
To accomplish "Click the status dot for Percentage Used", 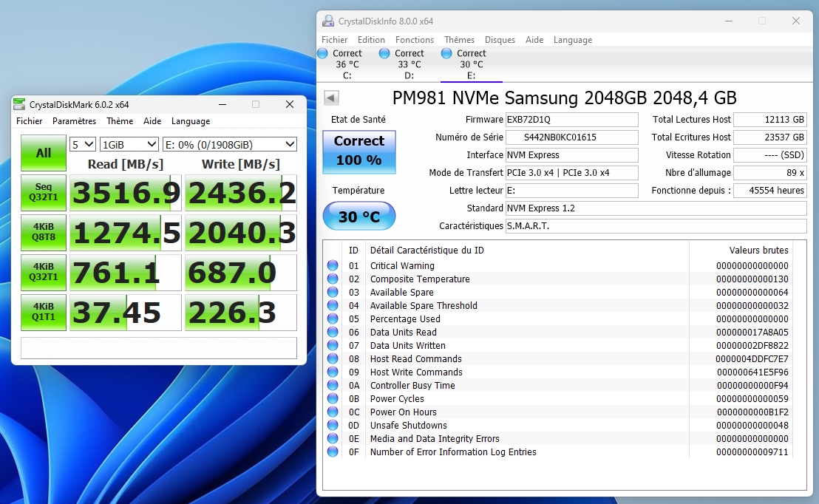I will pos(333,319).
